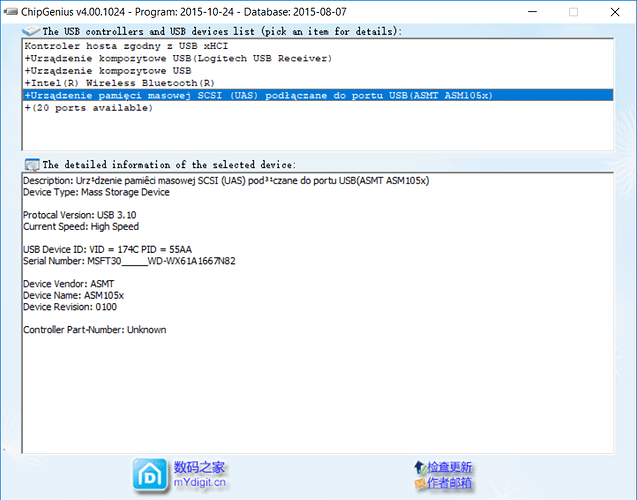Click Controller Part-Number: Unknown line
637x500 pixels.
coord(95,330)
